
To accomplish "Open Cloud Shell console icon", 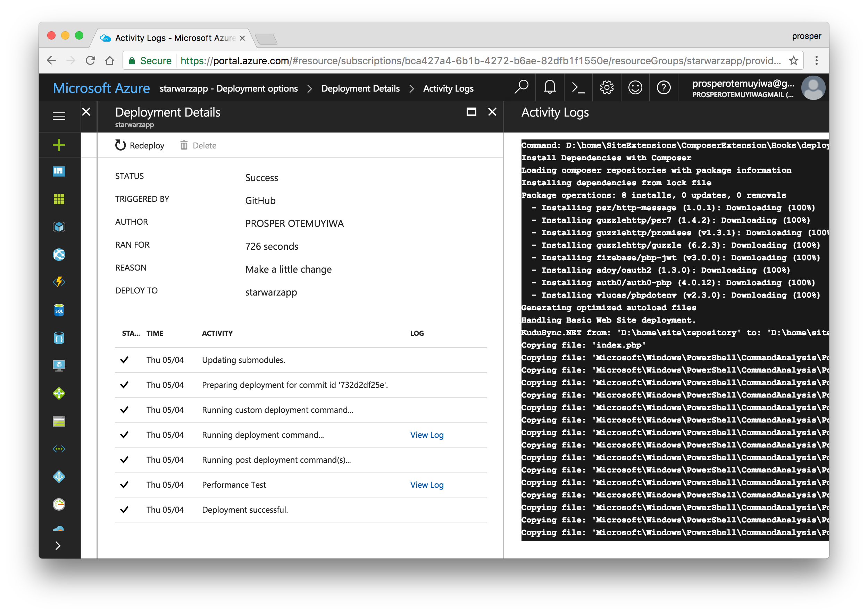I will [578, 88].
